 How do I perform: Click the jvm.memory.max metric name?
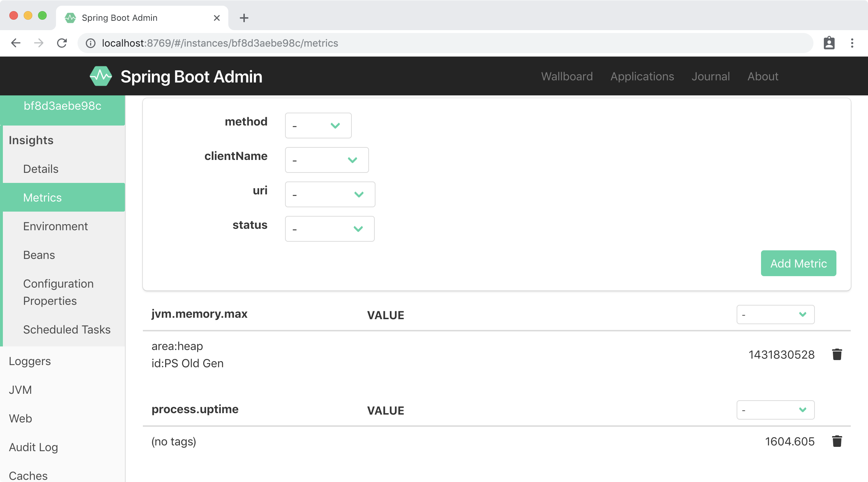point(199,314)
